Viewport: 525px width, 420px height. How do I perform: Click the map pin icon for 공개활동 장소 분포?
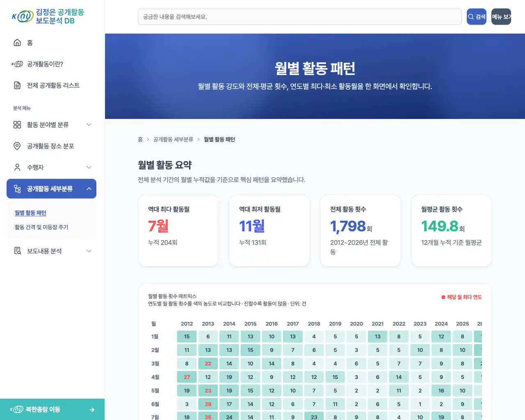coord(17,146)
